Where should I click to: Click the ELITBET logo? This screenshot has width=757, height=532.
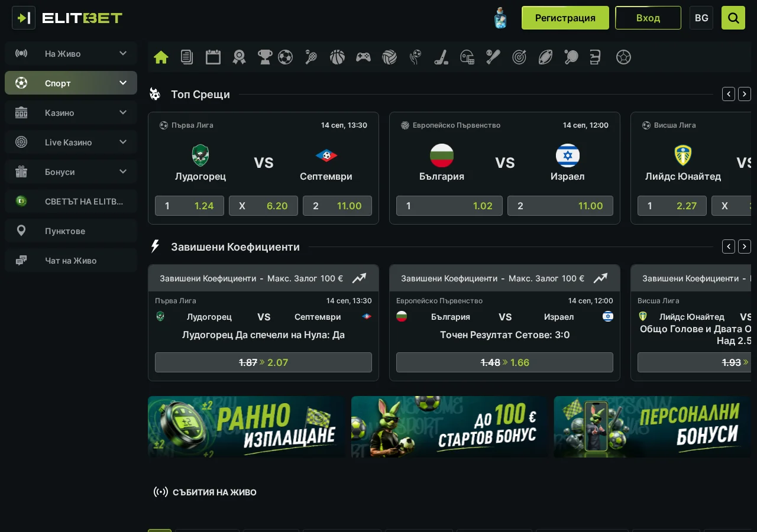coord(82,18)
